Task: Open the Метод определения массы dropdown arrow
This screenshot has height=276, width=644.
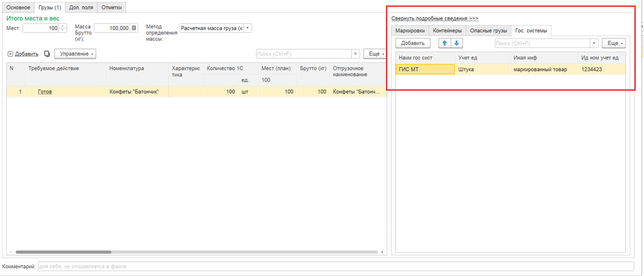Action: click(248, 28)
